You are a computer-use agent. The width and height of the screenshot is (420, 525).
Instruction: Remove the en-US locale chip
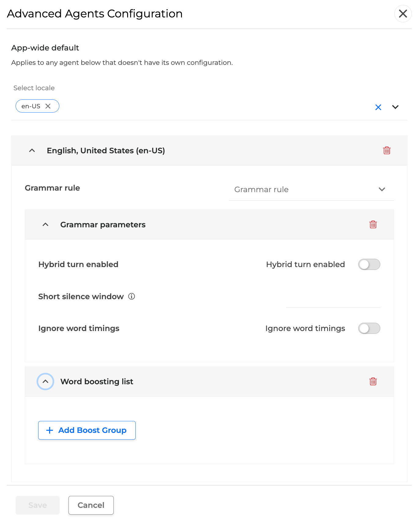[x=48, y=106]
